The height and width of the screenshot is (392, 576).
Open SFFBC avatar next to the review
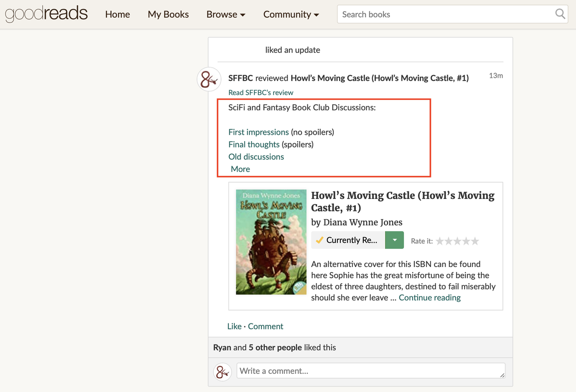coord(209,79)
